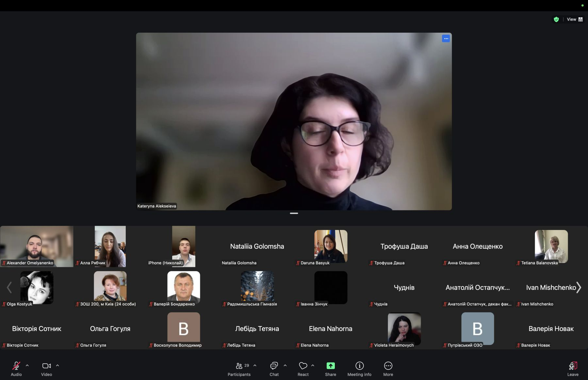Start video with the Video camera button
This screenshot has width=588, height=380.
click(46, 369)
